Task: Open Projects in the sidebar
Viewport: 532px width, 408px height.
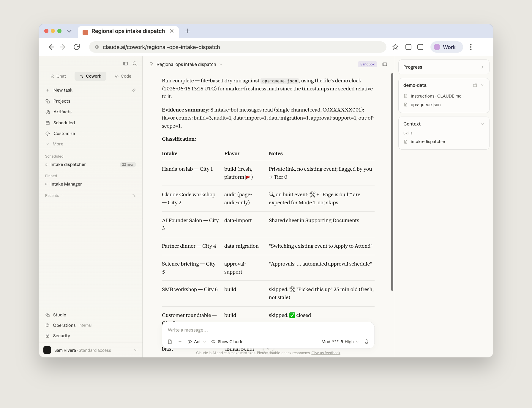Action: [62, 101]
